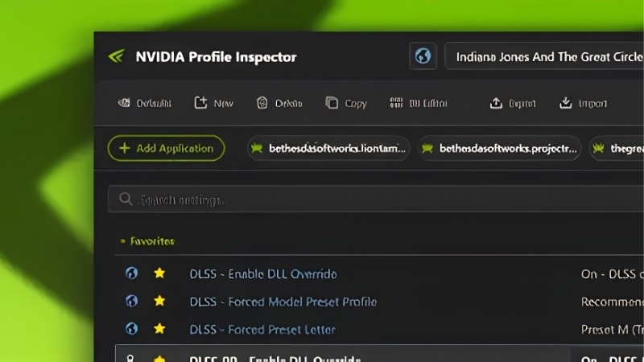This screenshot has width=644, height=362.
Task: Click the globe icon for DLSS - Forced Model Preset Profile
Action: pos(132,301)
